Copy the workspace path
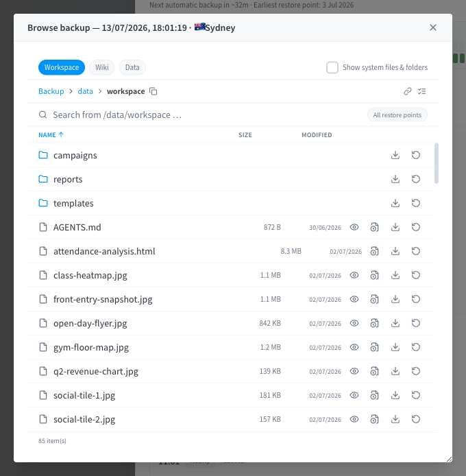 click(x=154, y=91)
